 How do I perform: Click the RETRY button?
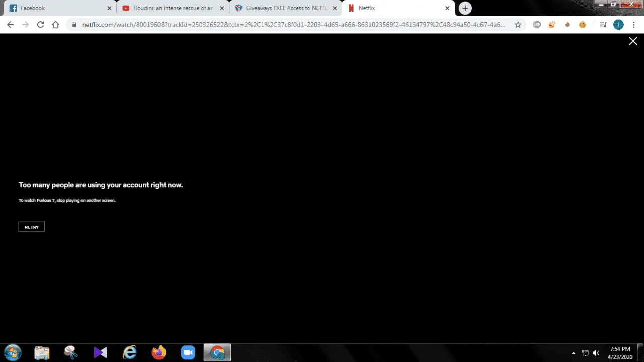coord(31,227)
